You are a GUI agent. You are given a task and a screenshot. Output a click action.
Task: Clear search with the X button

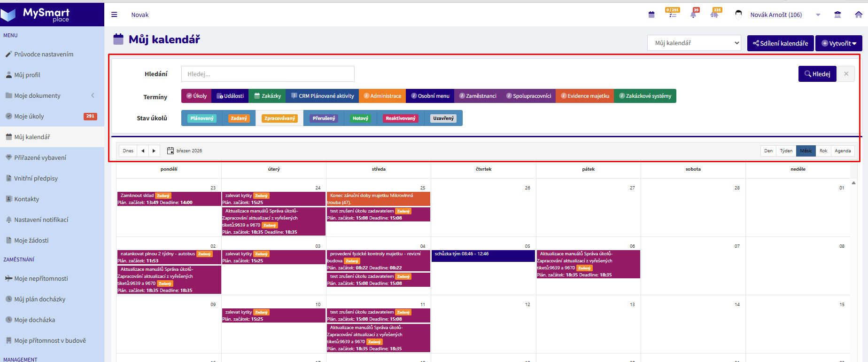point(846,74)
